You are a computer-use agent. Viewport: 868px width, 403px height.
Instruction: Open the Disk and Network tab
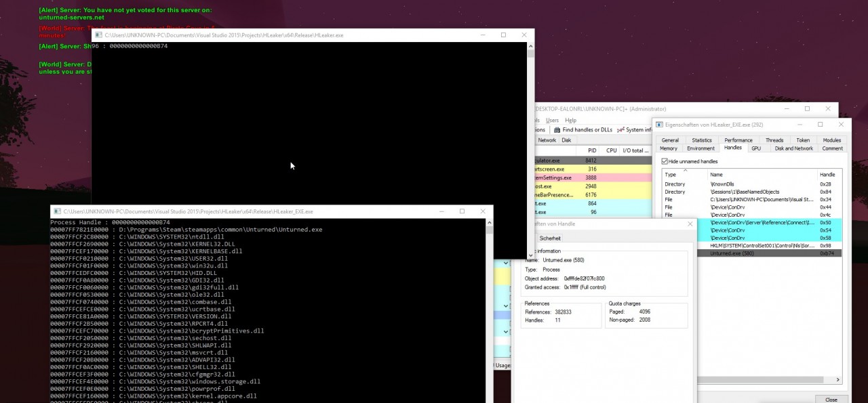(x=793, y=148)
